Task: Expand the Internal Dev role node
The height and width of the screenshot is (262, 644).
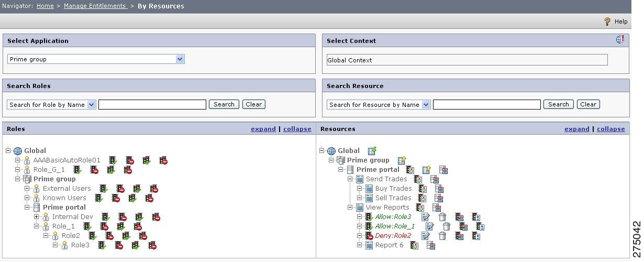Action: [37, 217]
